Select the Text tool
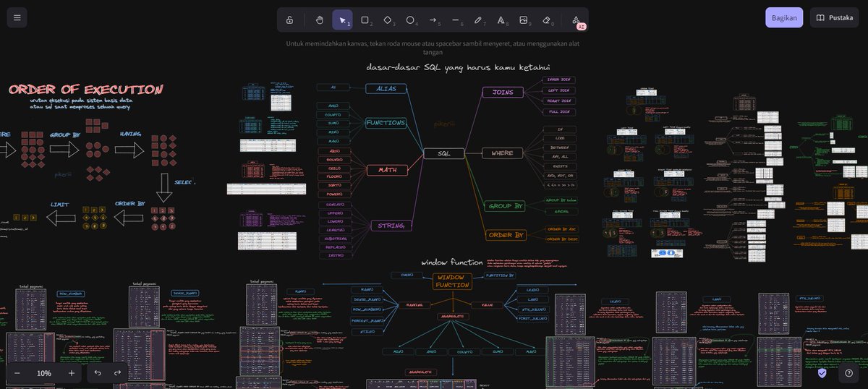 tap(501, 20)
